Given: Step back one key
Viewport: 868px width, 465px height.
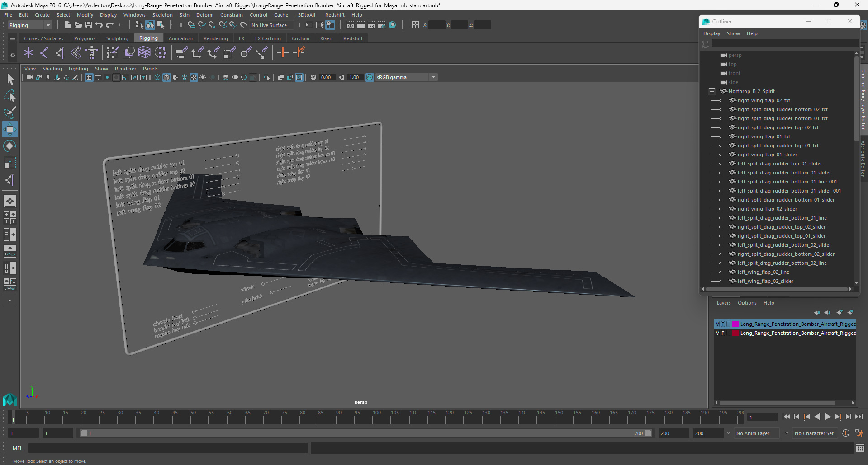Looking at the screenshot, I should click(807, 417).
